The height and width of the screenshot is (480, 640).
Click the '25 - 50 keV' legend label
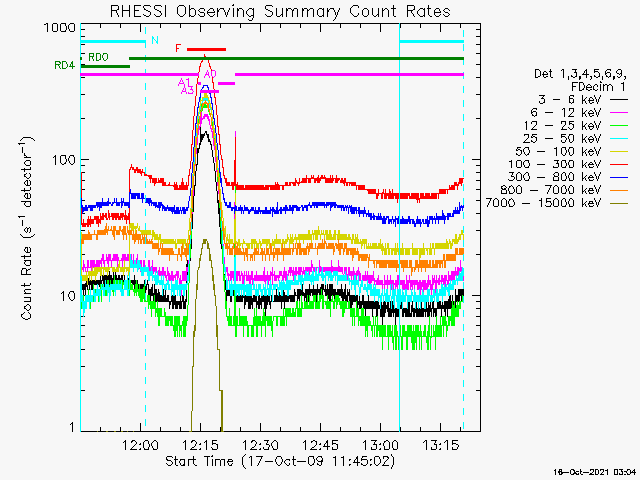pyautogui.click(x=562, y=138)
